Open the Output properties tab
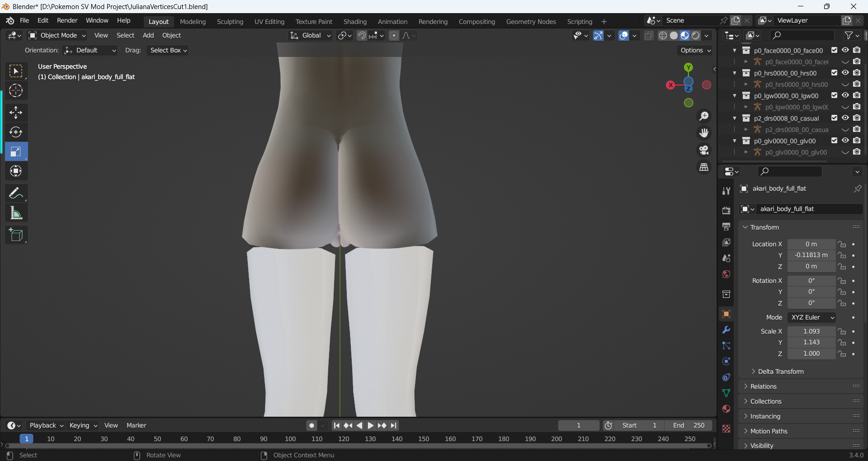Screen dimensions: 868x461 tap(726, 226)
